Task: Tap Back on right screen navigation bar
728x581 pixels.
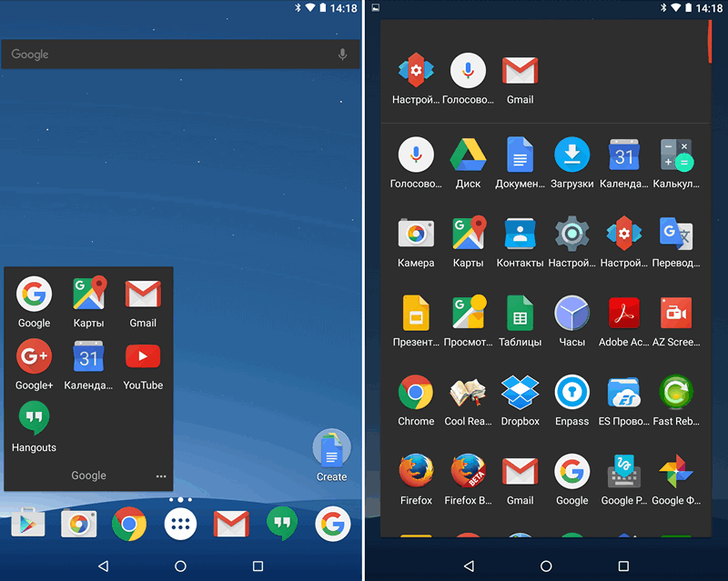Action: pyautogui.click(x=470, y=566)
